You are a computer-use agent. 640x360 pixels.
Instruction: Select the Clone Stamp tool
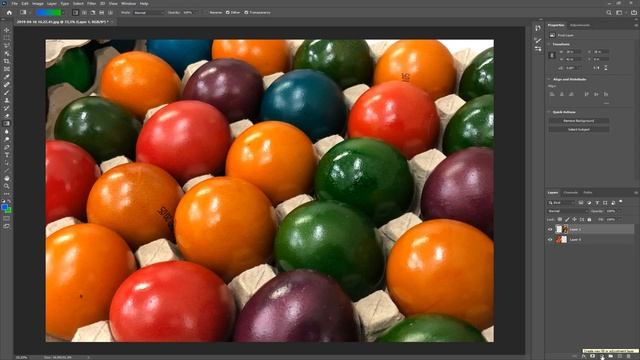[x=7, y=100]
